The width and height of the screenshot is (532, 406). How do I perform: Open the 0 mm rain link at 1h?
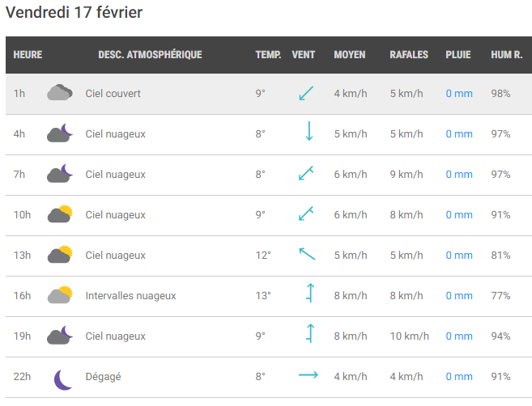[x=459, y=94]
